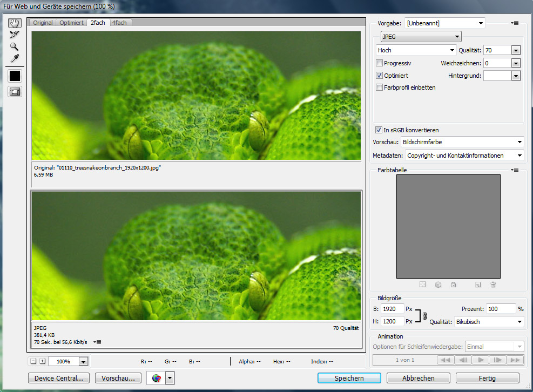Click the trash icon under color table
The image size is (533, 392).
pyautogui.click(x=493, y=285)
